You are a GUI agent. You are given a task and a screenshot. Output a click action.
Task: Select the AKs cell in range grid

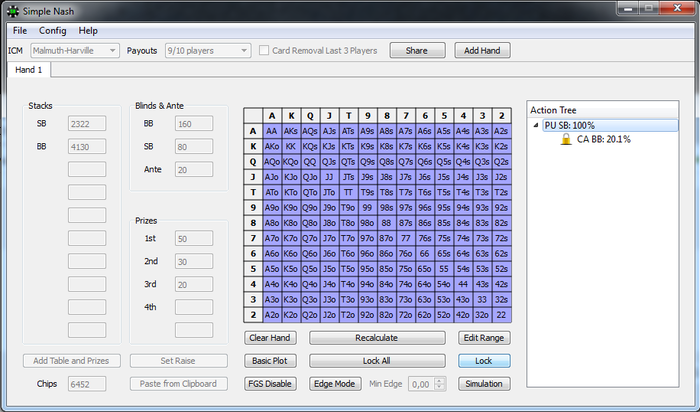coord(291,131)
